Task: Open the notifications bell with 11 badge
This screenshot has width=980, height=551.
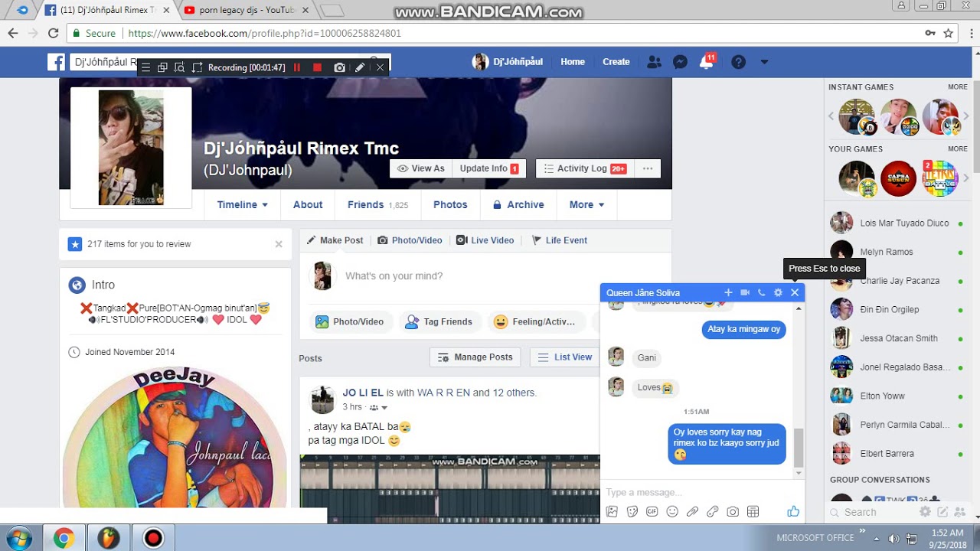Action: (x=707, y=61)
